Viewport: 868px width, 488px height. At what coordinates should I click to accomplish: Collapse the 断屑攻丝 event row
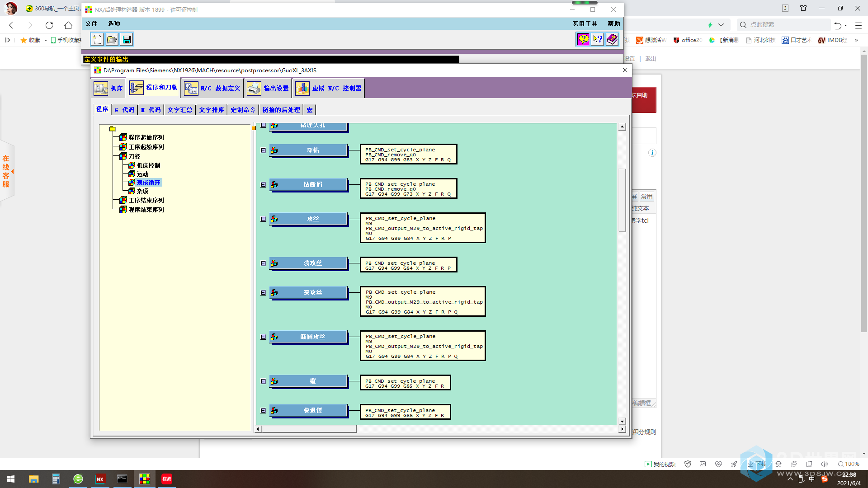[x=264, y=337]
